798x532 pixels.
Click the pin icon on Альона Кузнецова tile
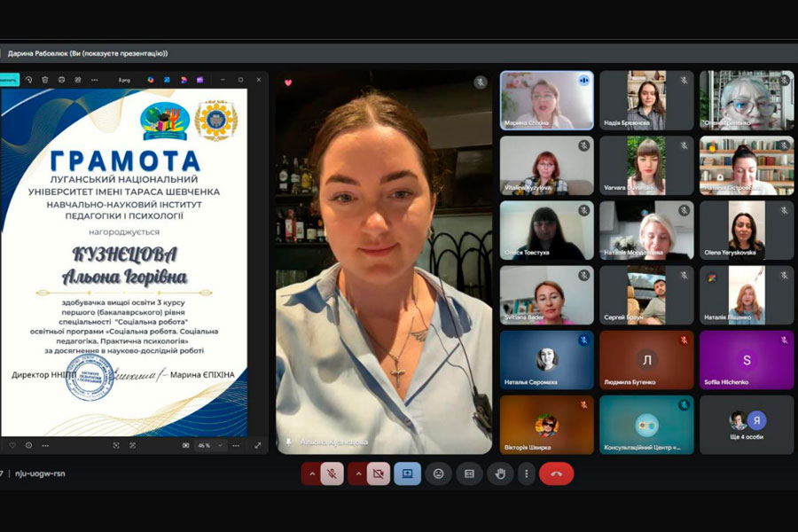tap(288, 442)
